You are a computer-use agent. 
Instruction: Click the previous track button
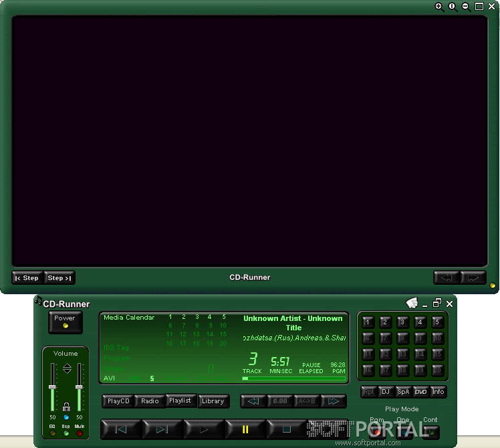(x=121, y=429)
